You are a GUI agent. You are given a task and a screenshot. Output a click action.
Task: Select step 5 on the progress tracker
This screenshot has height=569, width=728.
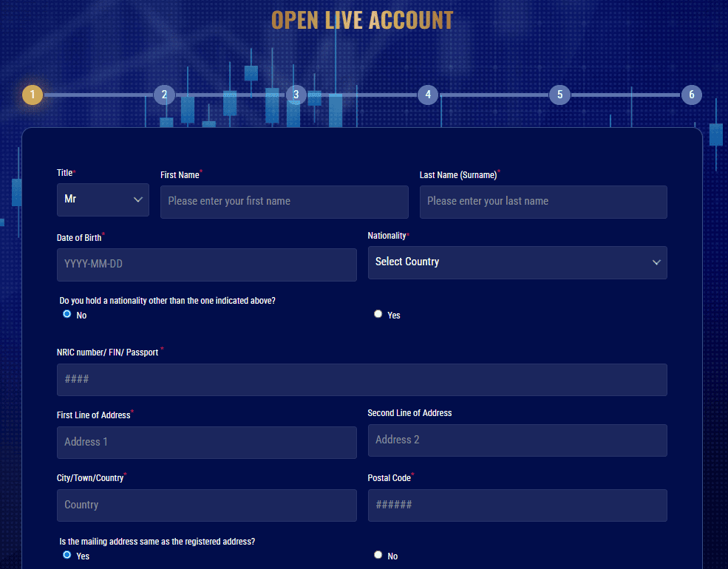(x=559, y=95)
